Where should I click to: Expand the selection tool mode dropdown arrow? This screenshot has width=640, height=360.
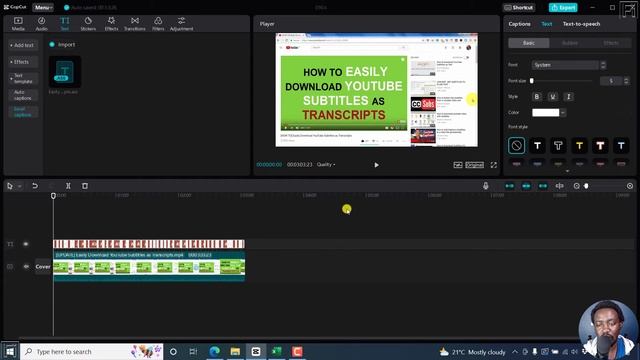coord(19,186)
